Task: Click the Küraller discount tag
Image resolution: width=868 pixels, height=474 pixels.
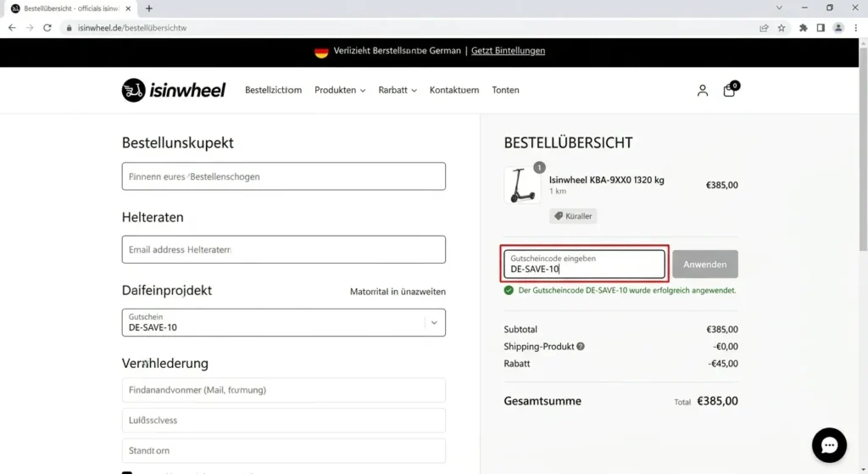Action: (x=573, y=216)
